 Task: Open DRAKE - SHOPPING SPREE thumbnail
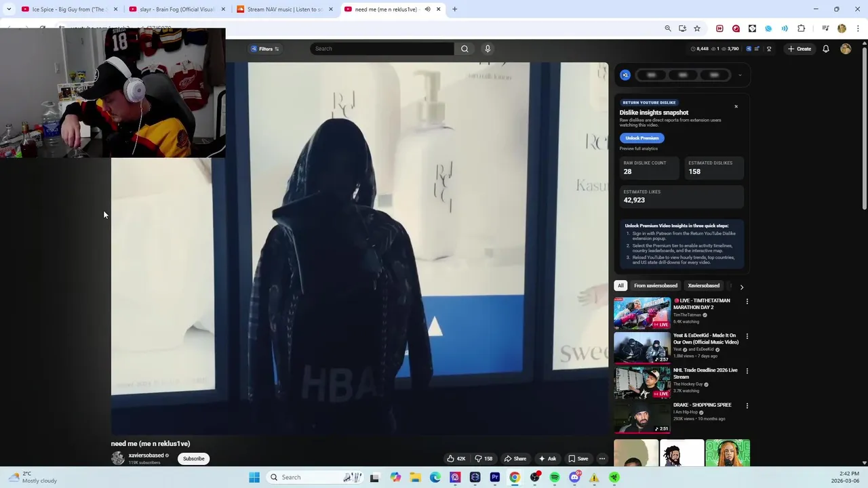(x=642, y=418)
